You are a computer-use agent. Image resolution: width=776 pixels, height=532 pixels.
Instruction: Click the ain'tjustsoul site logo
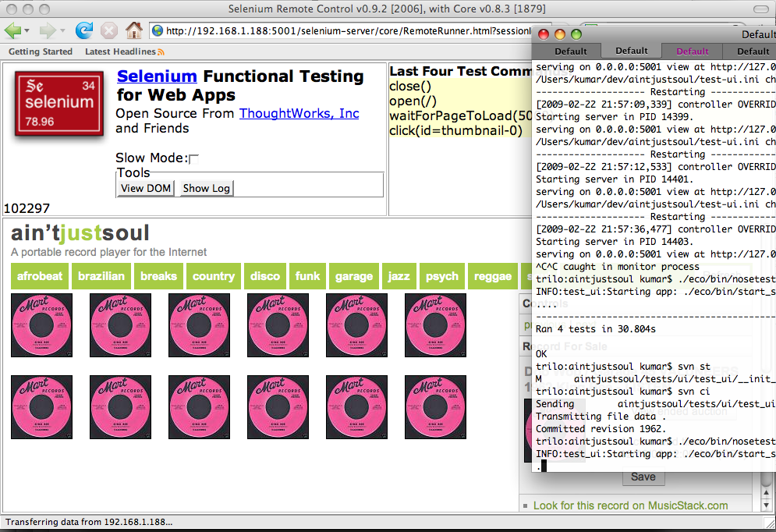(x=80, y=233)
